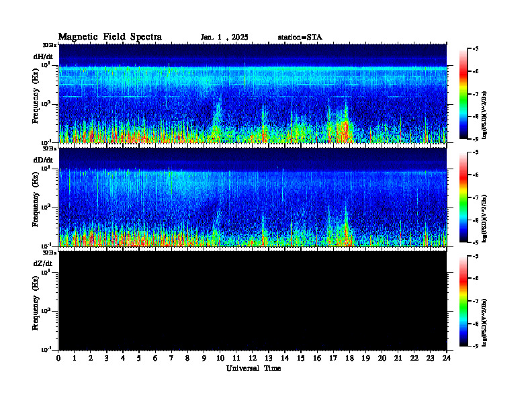Click the "station=STA" label

tap(300, 38)
